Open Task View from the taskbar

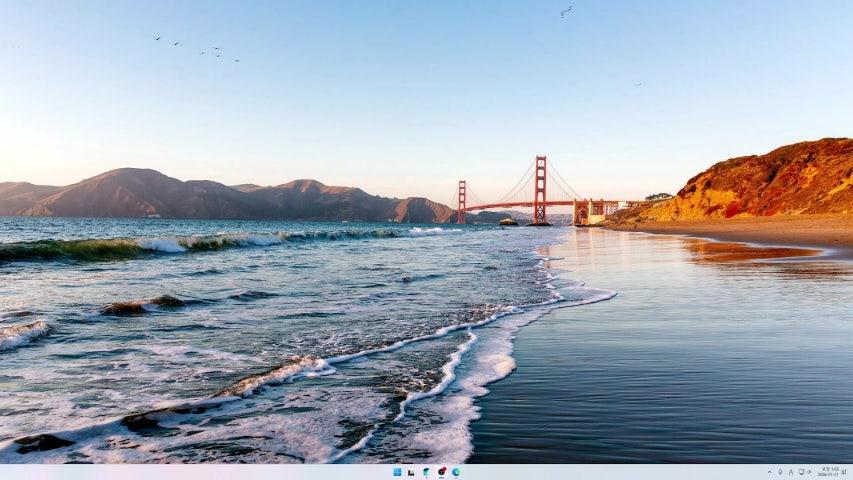click(411, 472)
